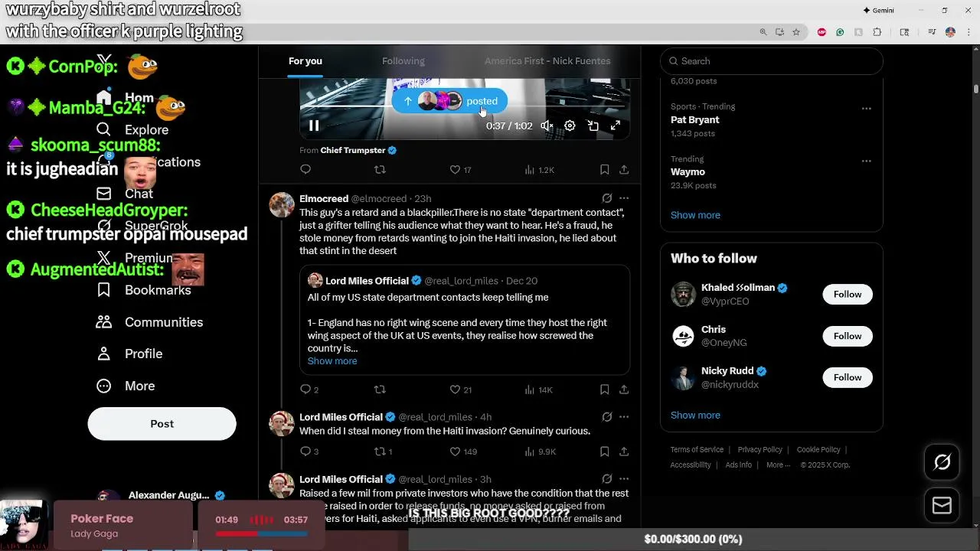Follow Nicky Rudd
Screen dimensions: 980x551
click(848, 377)
